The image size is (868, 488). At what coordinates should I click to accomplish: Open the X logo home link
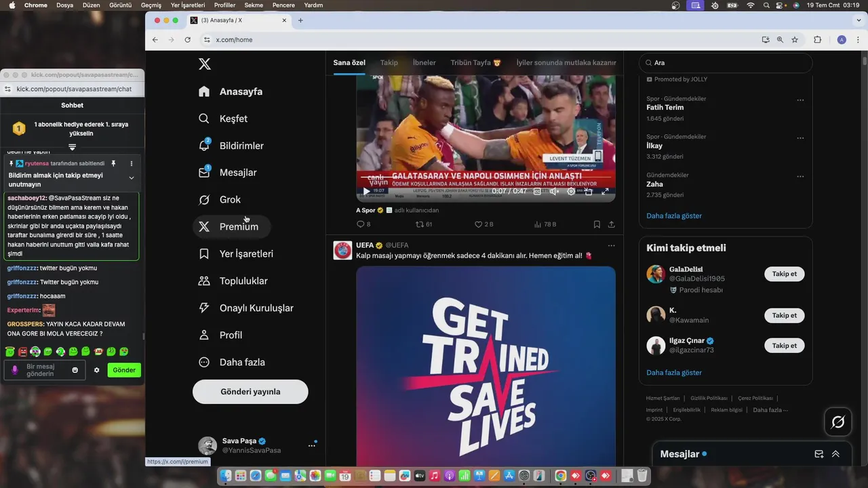(x=204, y=64)
